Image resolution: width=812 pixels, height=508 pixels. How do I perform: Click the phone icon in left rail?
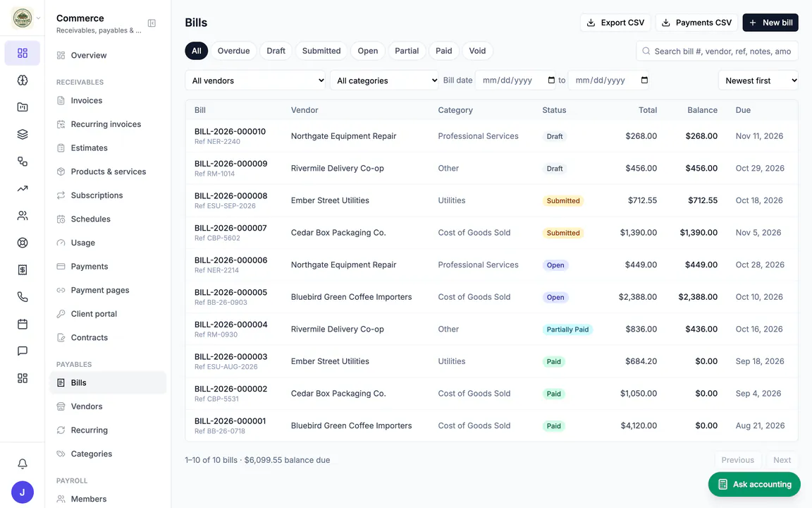(23, 296)
